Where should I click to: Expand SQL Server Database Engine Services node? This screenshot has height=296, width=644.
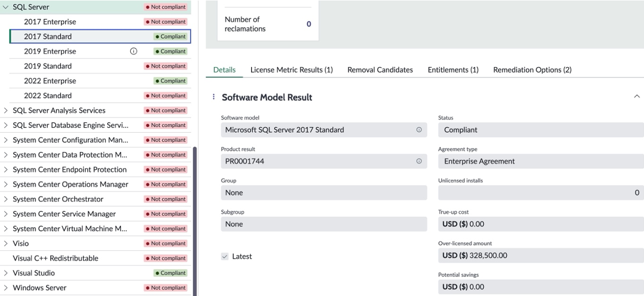tap(6, 125)
